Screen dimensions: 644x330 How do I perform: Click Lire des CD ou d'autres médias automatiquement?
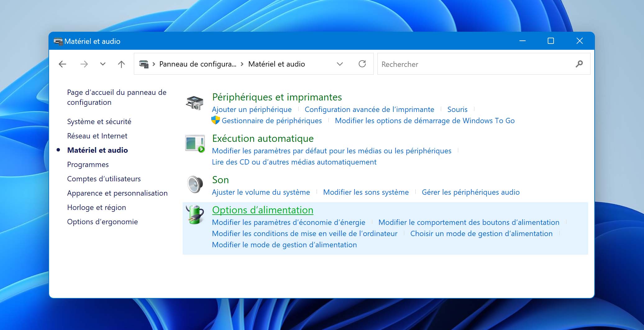pyautogui.click(x=294, y=162)
